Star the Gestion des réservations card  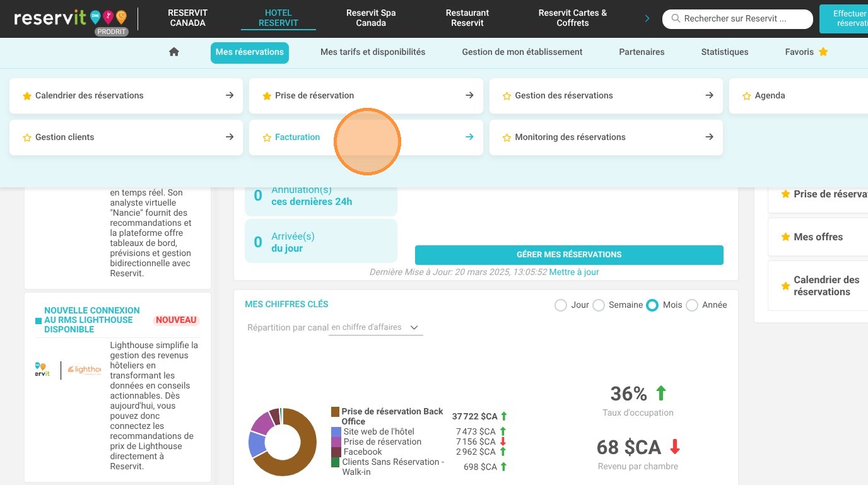[x=507, y=96]
